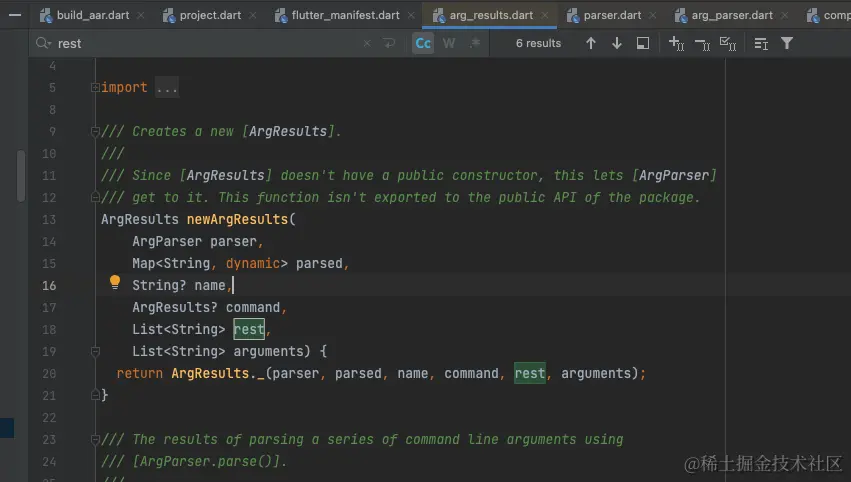
Task: Close the arg_results.dart tab
Action: click(x=545, y=15)
